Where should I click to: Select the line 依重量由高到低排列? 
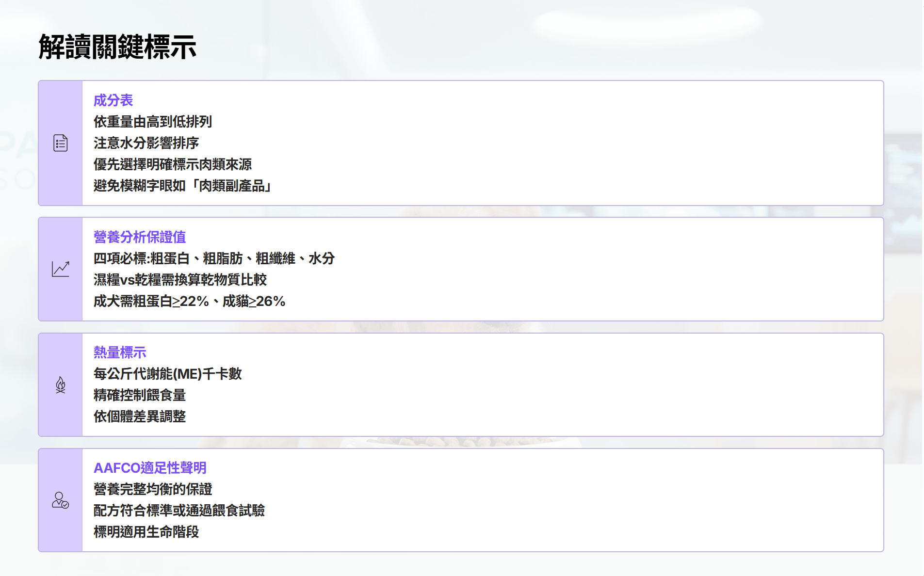tap(153, 122)
